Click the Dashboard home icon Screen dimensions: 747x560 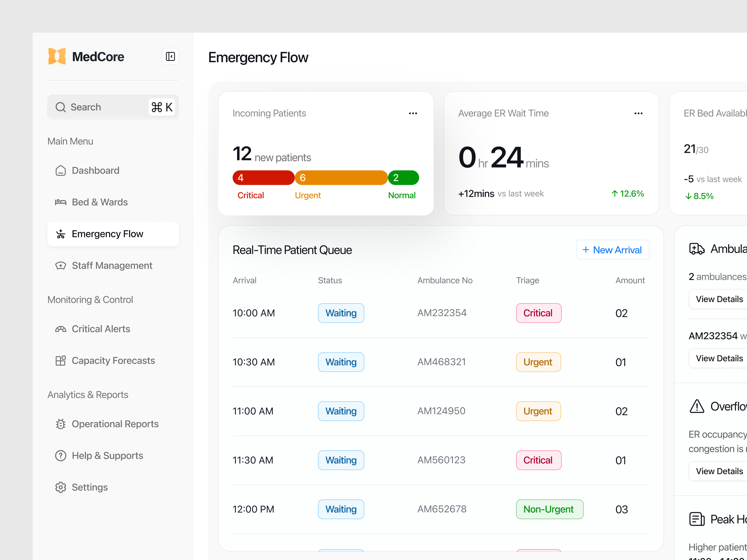tap(60, 171)
